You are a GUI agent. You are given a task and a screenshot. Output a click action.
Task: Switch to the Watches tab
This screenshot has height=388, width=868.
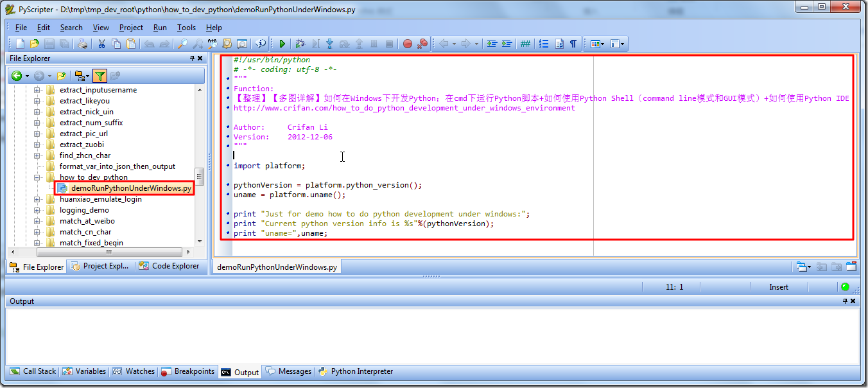pyautogui.click(x=134, y=371)
